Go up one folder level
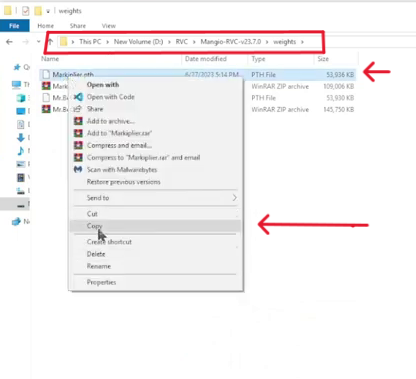The image size is (416, 379). [50, 42]
